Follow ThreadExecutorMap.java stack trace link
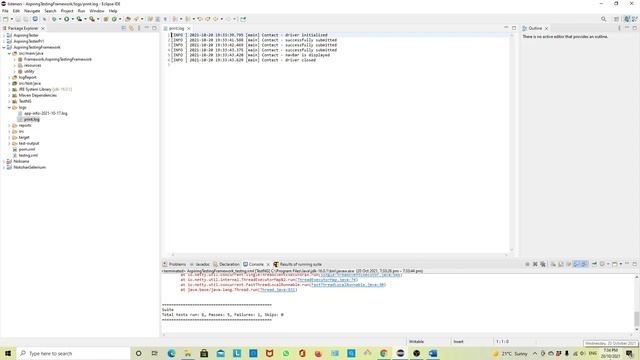Image resolution: width=640 pixels, height=360 pixels. pyautogui.click(x=327, y=280)
